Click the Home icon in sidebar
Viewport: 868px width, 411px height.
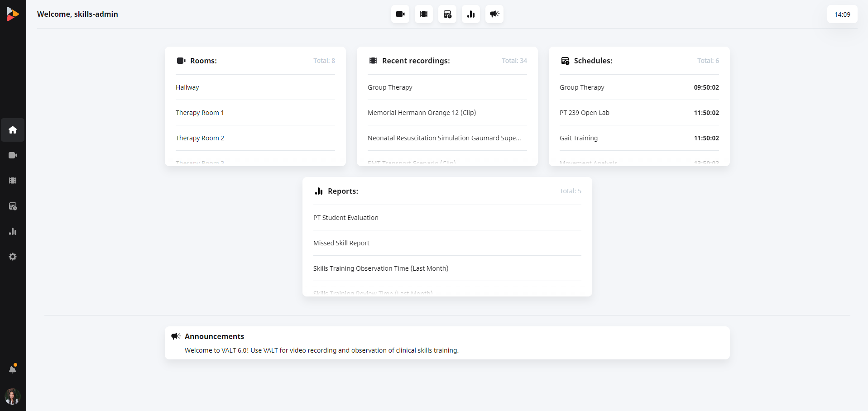13,130
